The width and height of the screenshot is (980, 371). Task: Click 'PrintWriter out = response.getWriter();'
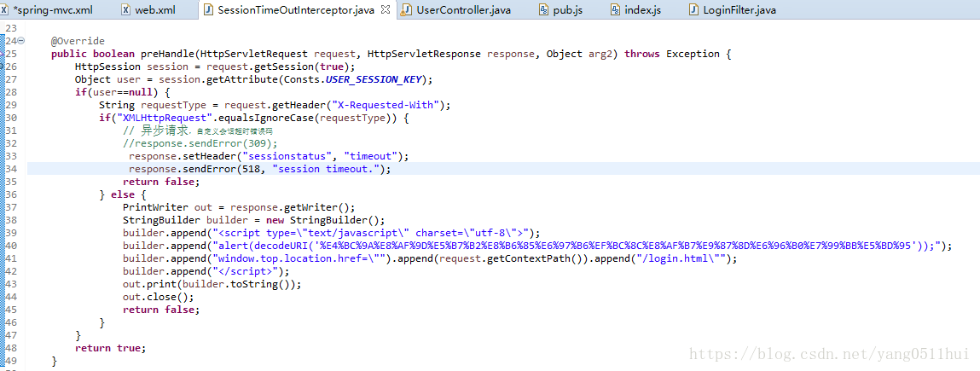(x=239, y=207)
